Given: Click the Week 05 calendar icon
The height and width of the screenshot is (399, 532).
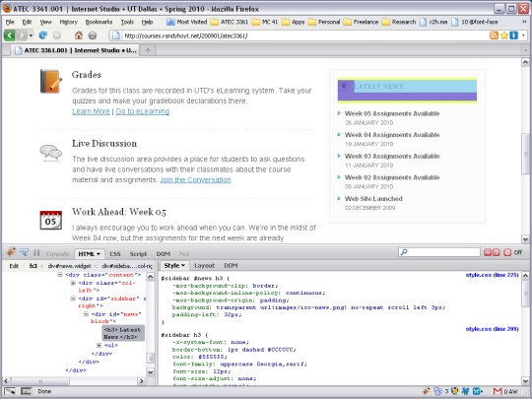Looking at the screenshot, I should click(50, 220).
